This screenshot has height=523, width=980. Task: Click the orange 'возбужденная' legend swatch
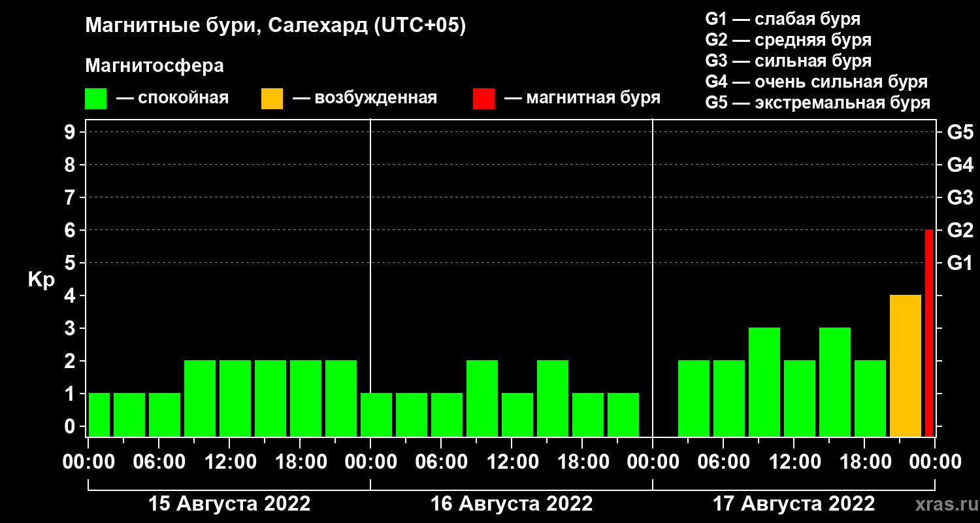click(272, 99)
